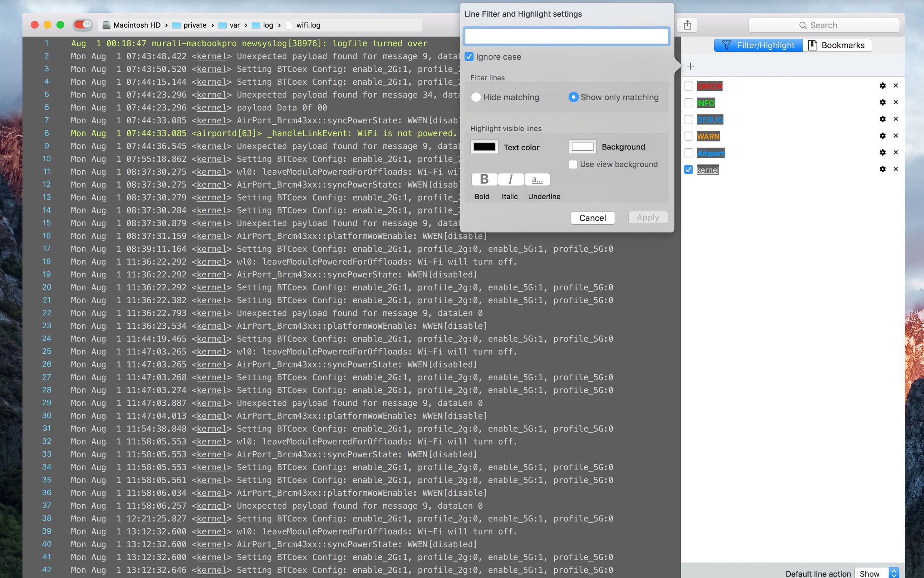This screenshot has height=578, width=924.
Task: Enable the ERROR filter checkbox
Action: coord(688,86)
